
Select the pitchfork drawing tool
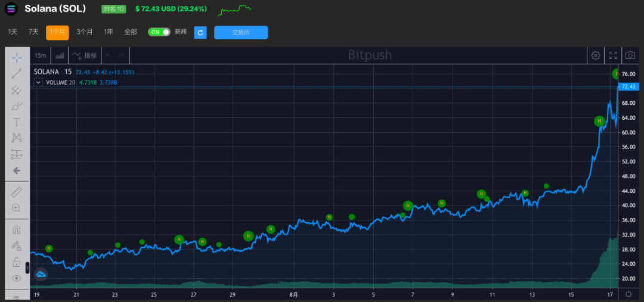click(17, 90)
